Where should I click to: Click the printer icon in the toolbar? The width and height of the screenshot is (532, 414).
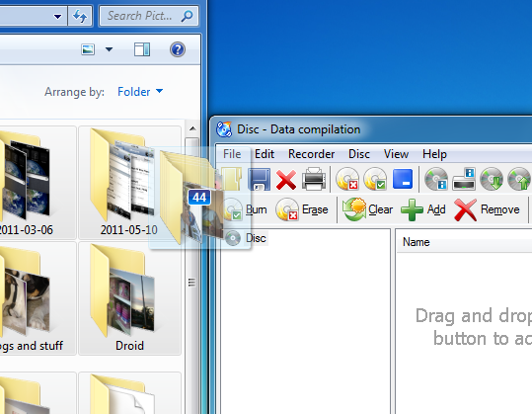pyautogui.click(x=314, y=179)
